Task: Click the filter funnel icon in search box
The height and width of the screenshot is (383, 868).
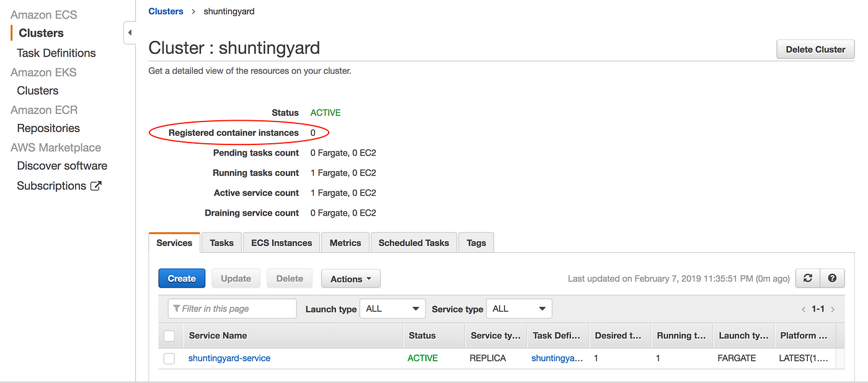Action: (x=177, y=309)
